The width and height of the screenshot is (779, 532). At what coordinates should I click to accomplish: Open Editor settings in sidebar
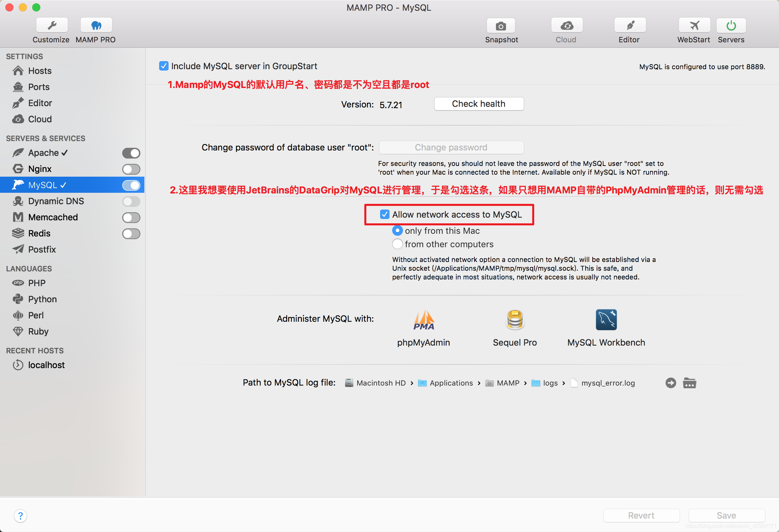72,103
